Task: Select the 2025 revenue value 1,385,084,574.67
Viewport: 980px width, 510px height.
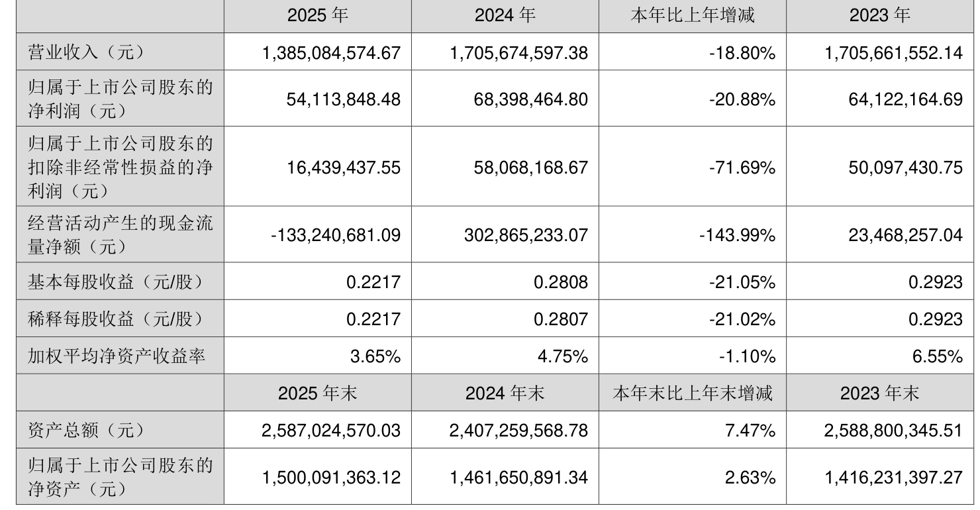Action: coord(332,53)
